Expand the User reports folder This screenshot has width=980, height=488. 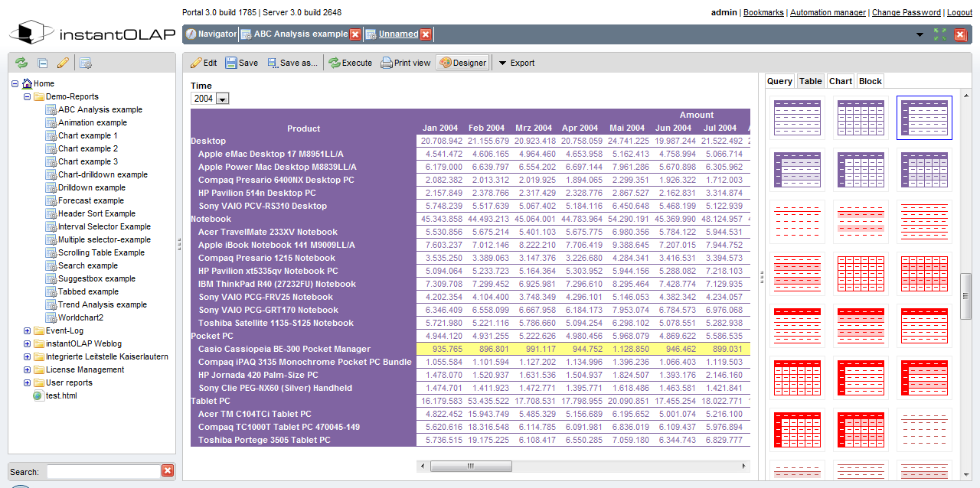[x=28, y=382]
